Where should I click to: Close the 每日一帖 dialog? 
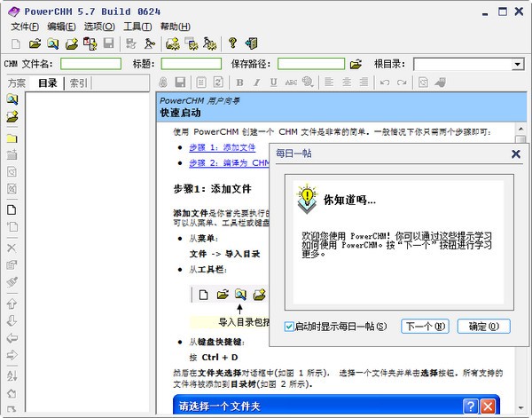pos(516,154)
